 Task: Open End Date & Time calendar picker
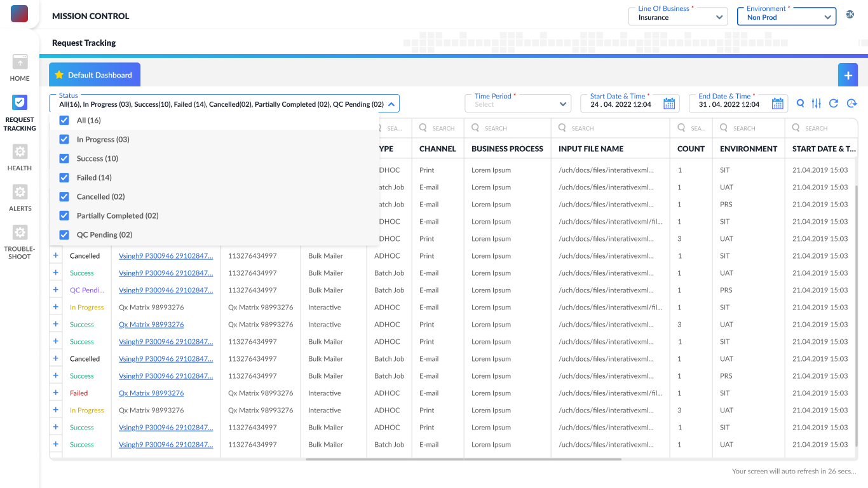pyautogui.click(x=778, y=104)
